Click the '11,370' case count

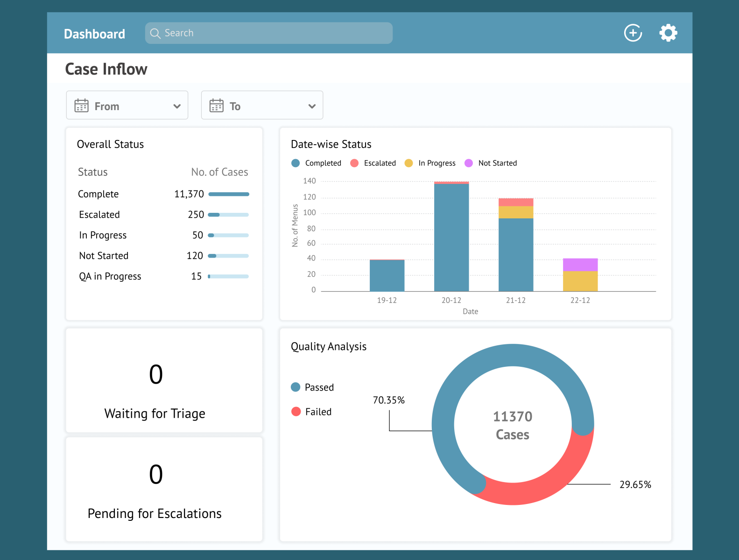click(189, 194)
